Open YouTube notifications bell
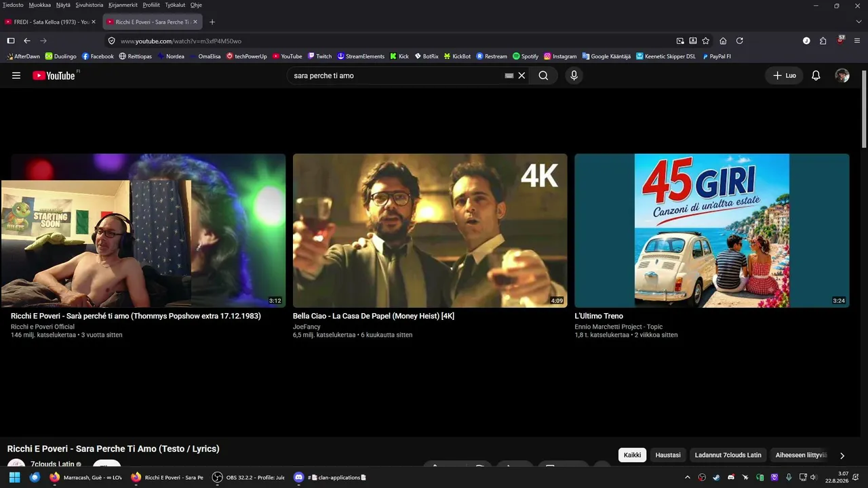Screen dimensions: 868x488 pos(816,76)
